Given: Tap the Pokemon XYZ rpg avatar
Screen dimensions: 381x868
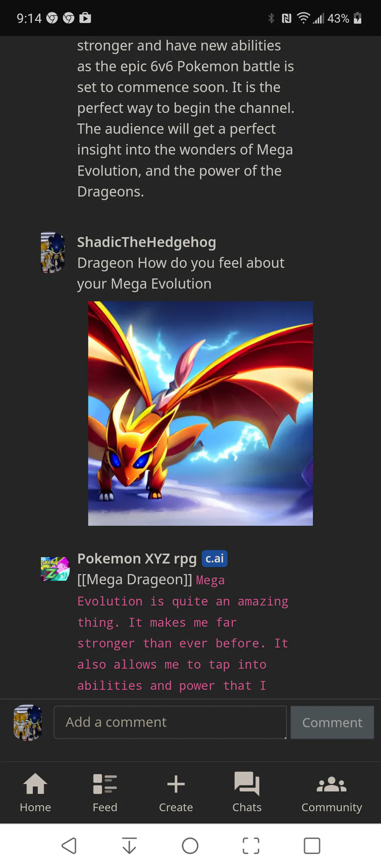Looking at the screenshot, I should click(55, 569).
